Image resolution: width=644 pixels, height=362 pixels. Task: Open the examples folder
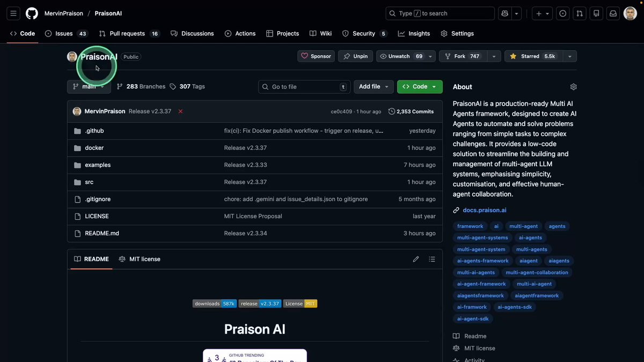pyautogui.click(x=98, y=165)
